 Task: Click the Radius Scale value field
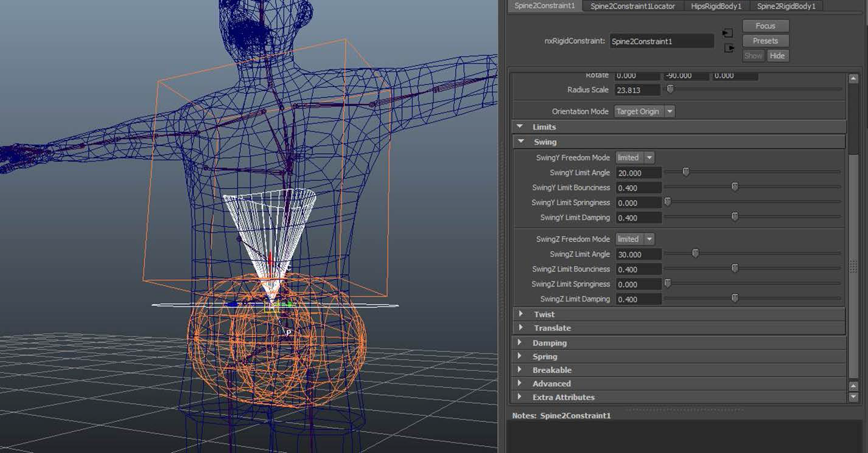click(637, 90)
